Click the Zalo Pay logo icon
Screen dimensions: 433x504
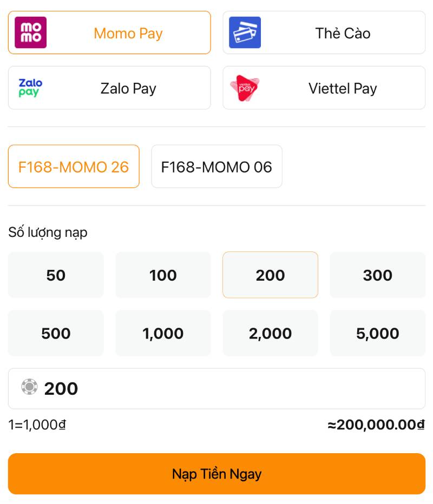(x=30, y=88)
